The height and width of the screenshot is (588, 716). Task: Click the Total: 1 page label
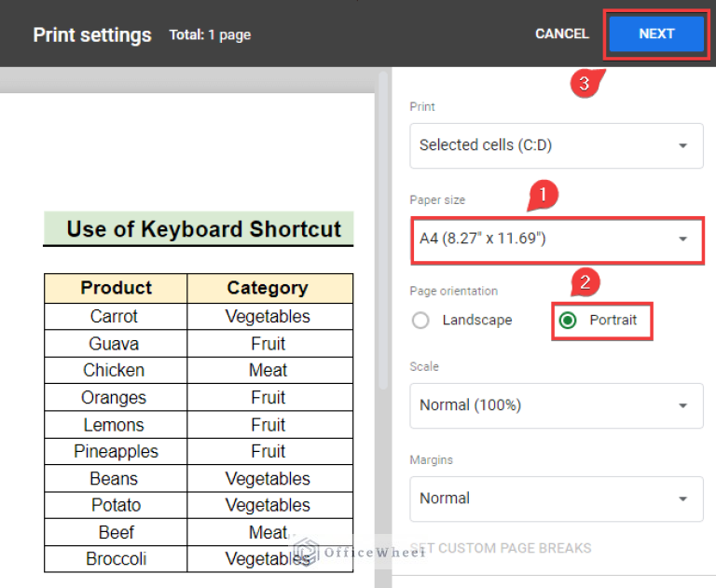tap(210, 34)
